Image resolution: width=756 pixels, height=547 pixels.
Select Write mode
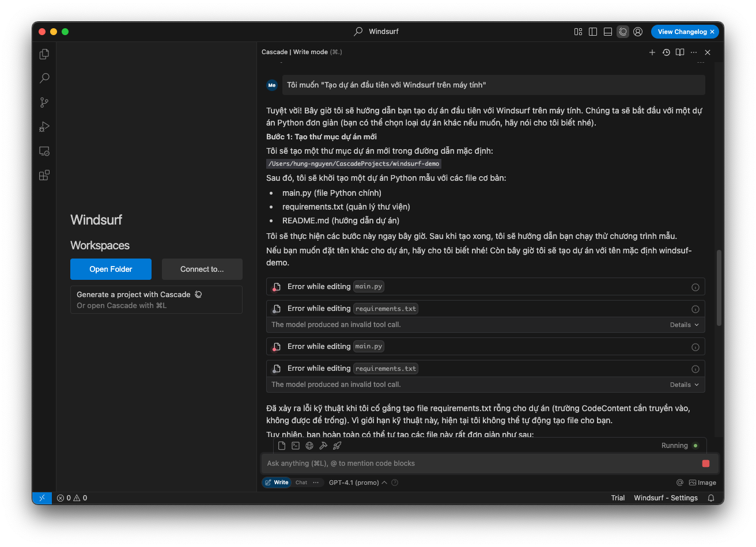tap(277, 483)
